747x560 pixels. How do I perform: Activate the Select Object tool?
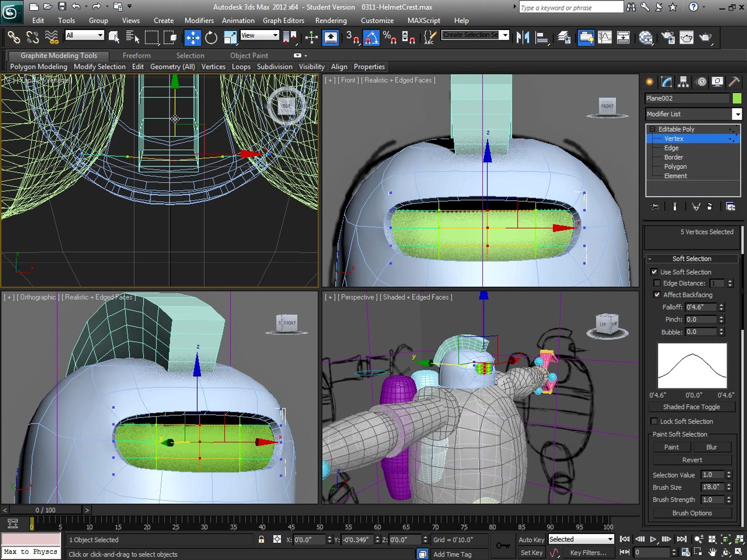(x=114, y=37)
